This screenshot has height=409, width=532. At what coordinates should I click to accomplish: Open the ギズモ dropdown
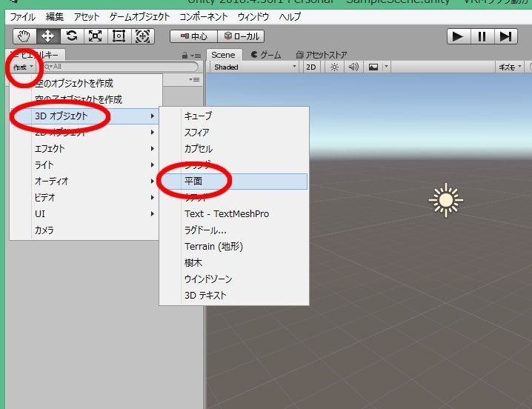(x=510, y=67)
